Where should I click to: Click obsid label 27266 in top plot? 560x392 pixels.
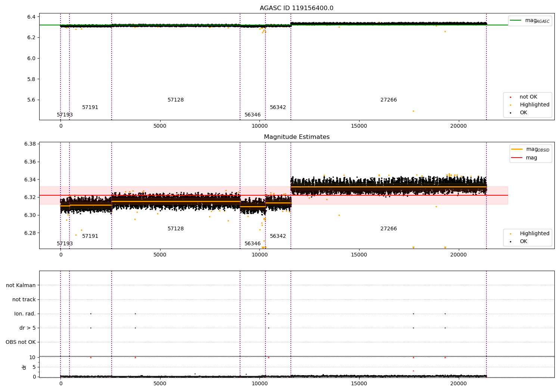[388, 100]
